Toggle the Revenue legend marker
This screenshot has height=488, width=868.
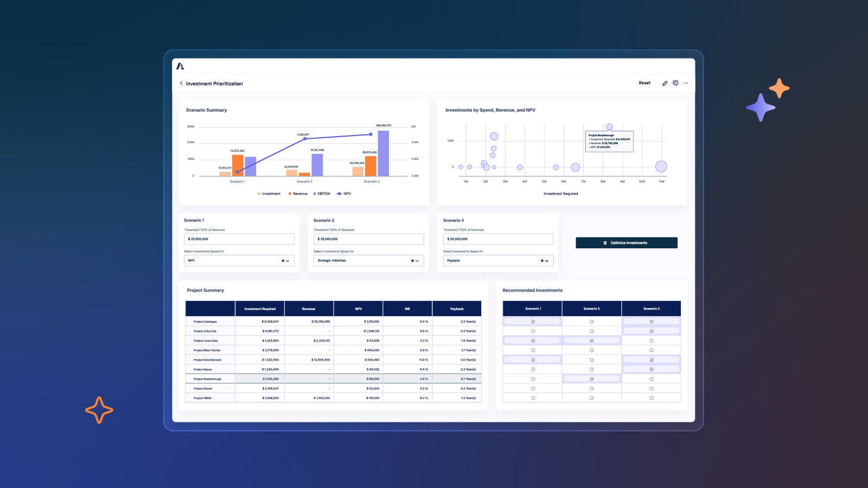[290, 194]
